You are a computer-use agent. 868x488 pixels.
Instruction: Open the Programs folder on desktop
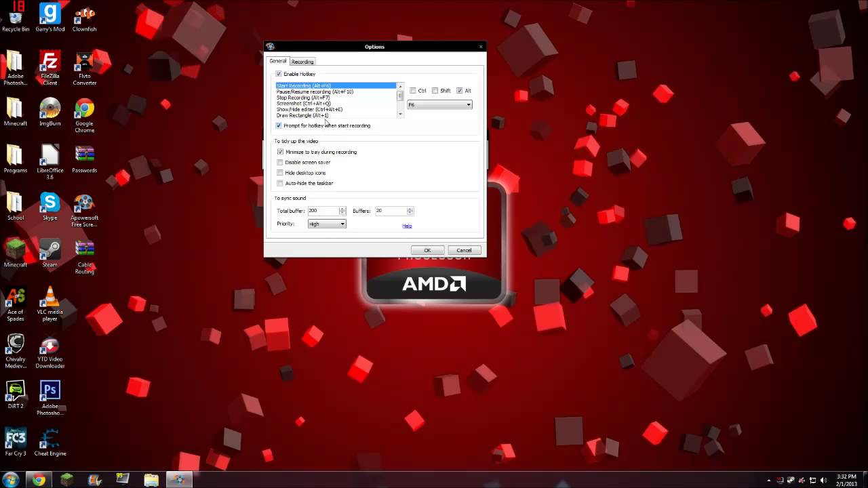(16, 159)
